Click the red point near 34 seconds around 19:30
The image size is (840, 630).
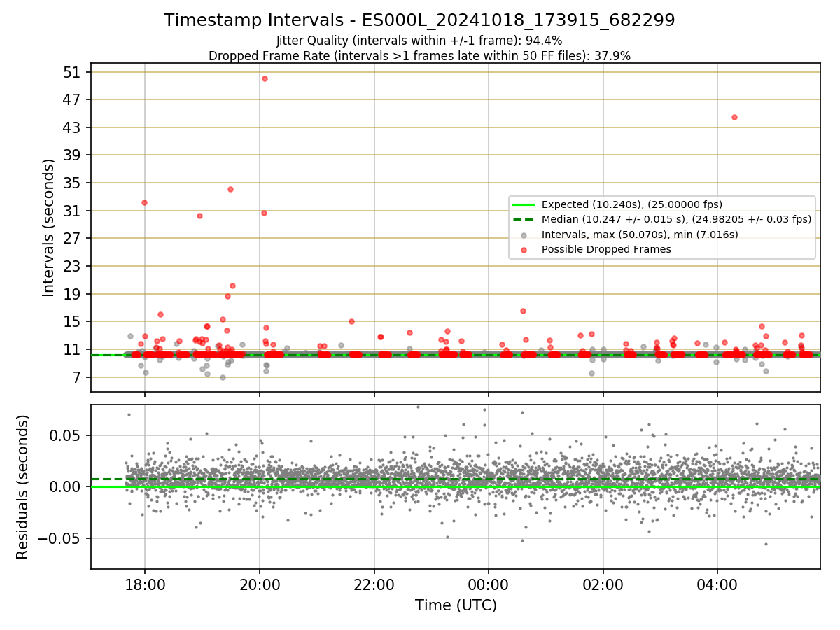tap(230, 189)
